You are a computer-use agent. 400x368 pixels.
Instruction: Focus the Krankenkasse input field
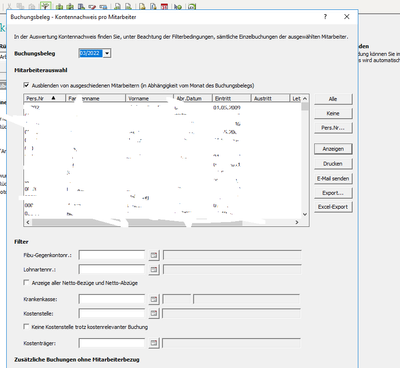click(x=112, y=299)
